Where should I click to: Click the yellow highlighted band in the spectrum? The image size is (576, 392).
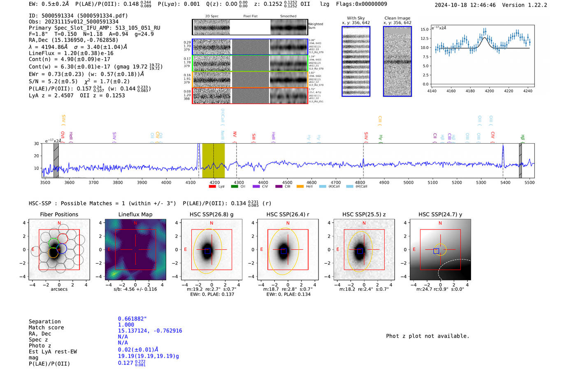tap(214, 160)
